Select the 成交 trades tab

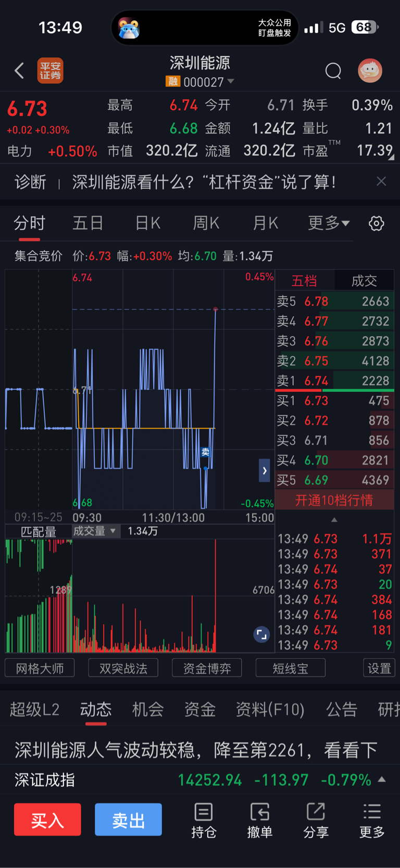364,281
